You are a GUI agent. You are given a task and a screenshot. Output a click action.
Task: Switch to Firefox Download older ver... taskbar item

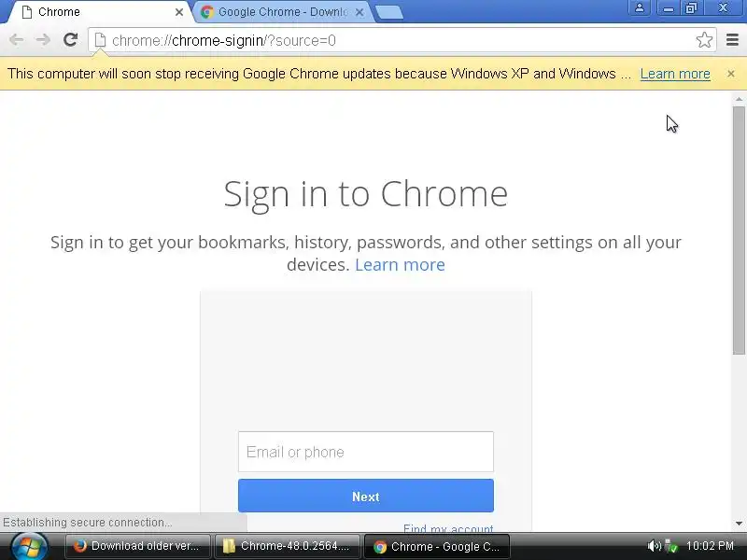(x=137, y=546)
